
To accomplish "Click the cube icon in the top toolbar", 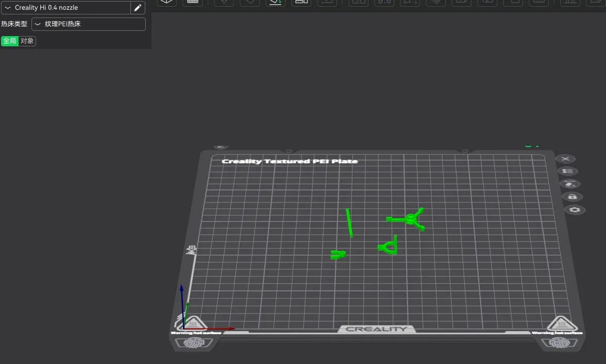I will 166,2.
